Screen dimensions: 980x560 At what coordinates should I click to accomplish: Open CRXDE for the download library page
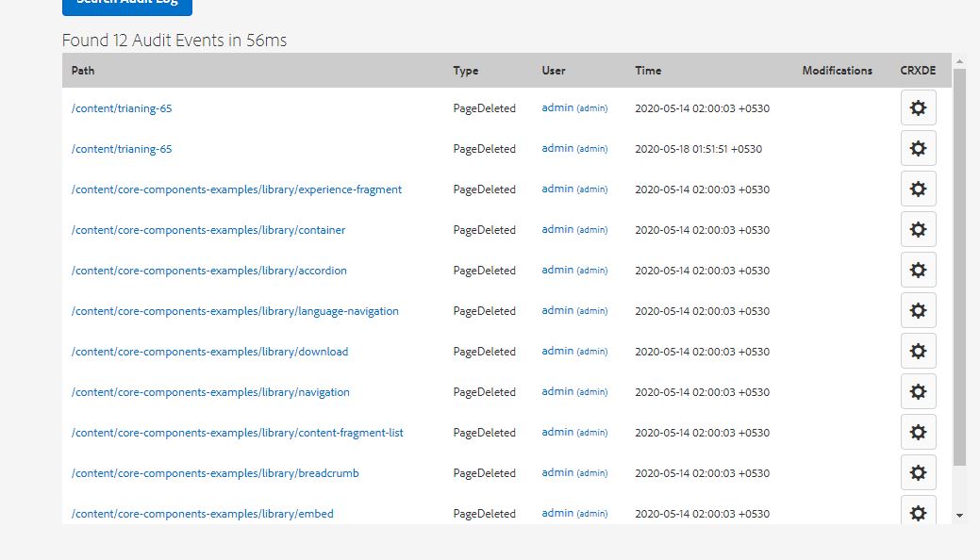(x=918, y=351)
